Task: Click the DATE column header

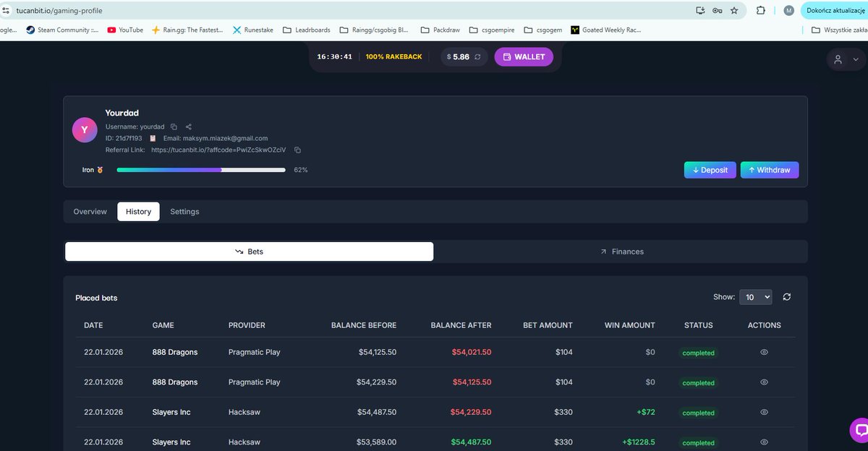Action: 93,325
